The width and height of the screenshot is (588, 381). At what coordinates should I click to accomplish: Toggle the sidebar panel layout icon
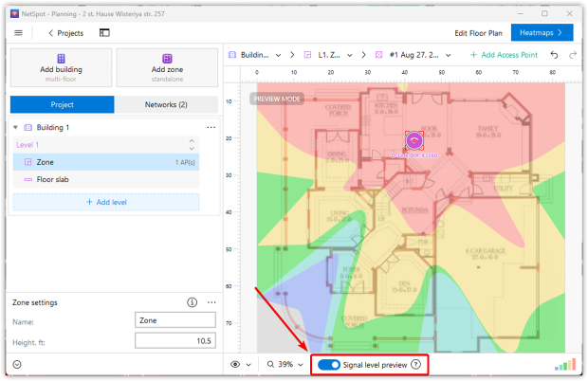[x=104, y=33]
